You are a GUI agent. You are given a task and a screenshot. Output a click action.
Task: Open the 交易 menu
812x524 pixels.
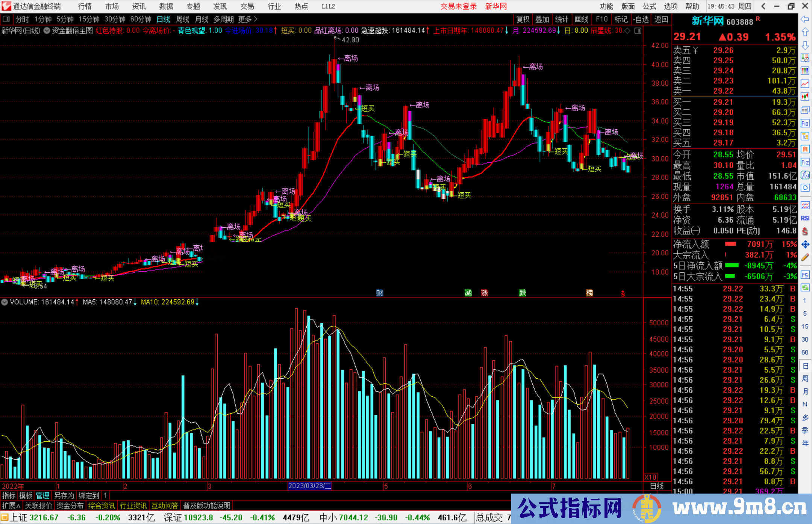point(247,6)
